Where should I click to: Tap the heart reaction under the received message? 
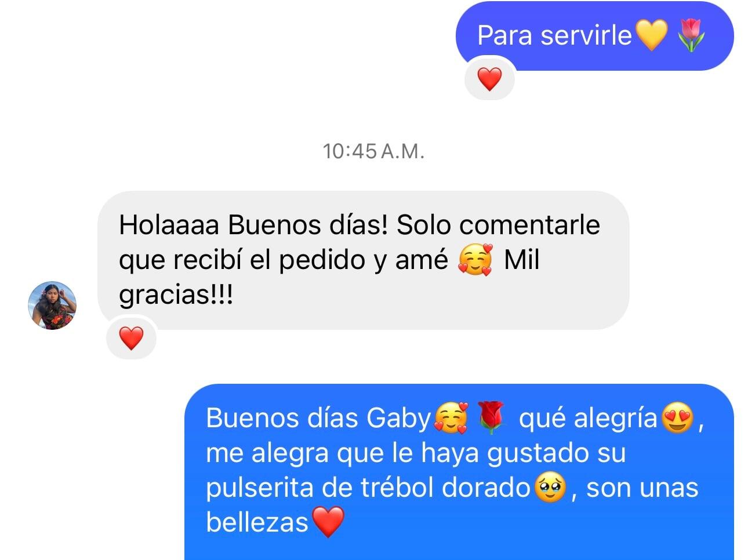pyautogui.click(x=131, y=338)
